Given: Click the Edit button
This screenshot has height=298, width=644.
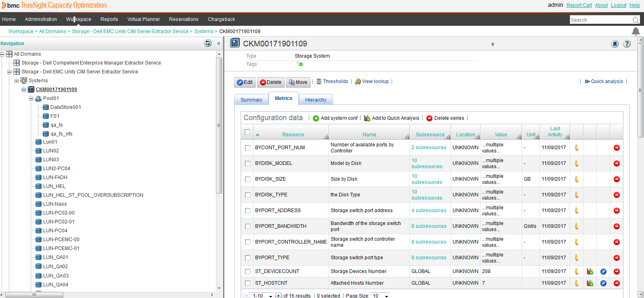Looking at the screenshot, I should (x=245, y=82).
